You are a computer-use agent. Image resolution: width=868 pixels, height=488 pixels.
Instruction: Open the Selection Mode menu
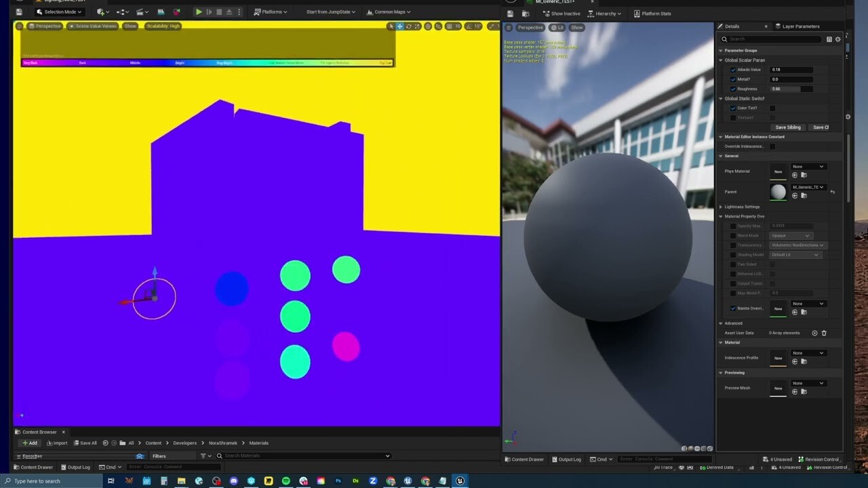coord(58,12)
